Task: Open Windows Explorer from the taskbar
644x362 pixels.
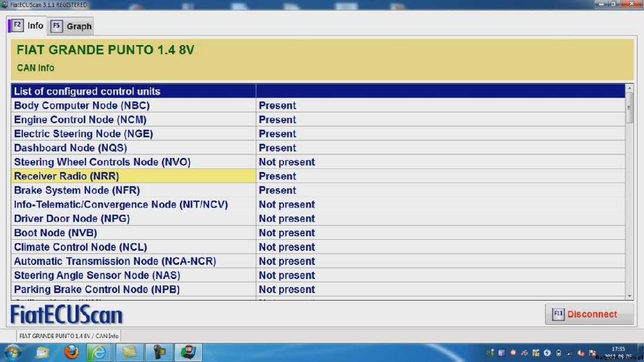Action: (42, 353)
